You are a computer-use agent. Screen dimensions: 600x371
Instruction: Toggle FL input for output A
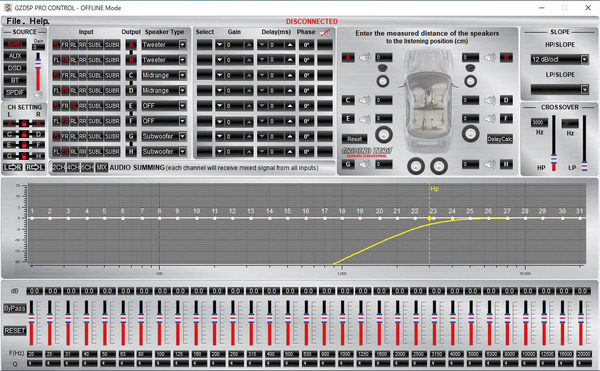pos(56,45)
